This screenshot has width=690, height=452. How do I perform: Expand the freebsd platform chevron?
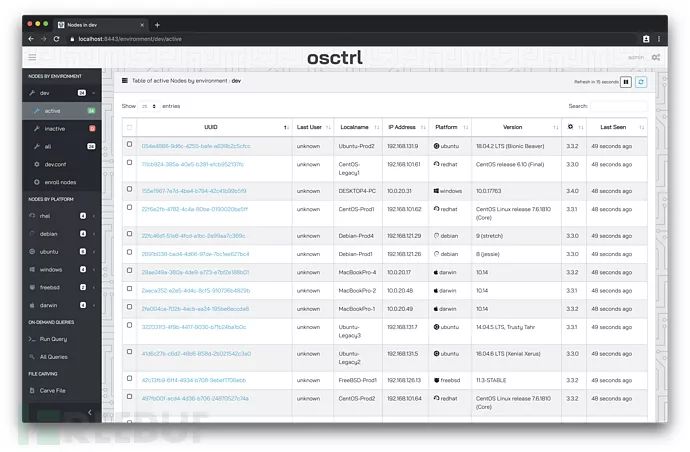click(x=94, y=287)
